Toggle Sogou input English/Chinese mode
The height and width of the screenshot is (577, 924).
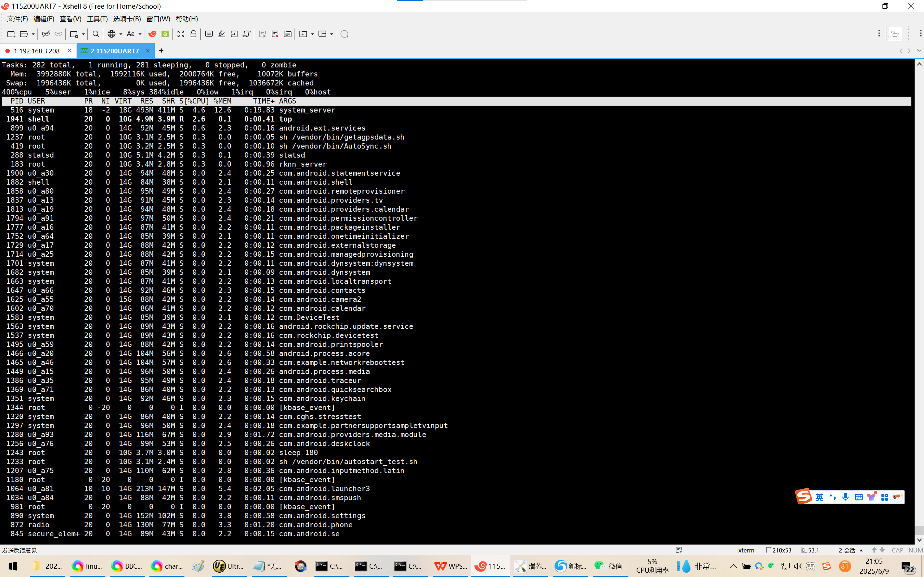point(819,497)
